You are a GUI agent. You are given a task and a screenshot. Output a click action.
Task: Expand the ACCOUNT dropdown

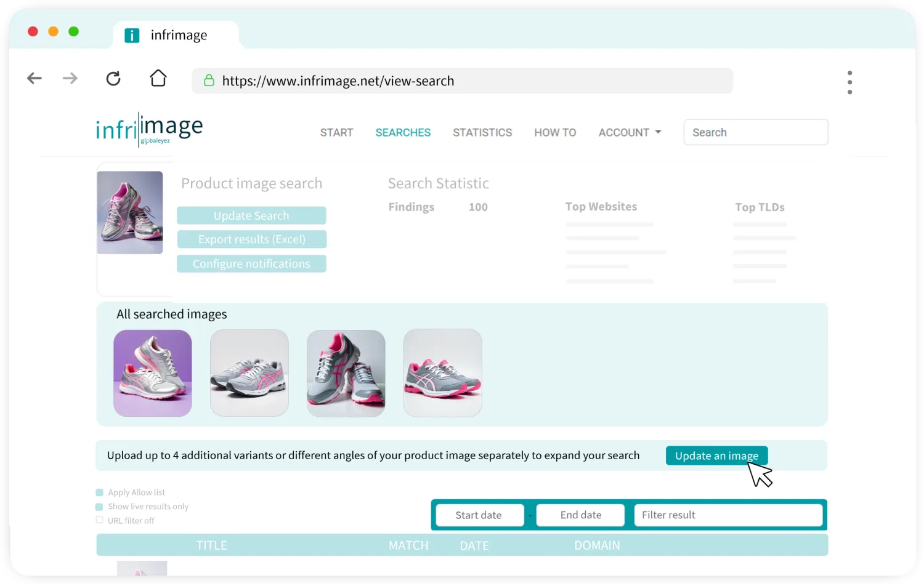click(630, 132)
